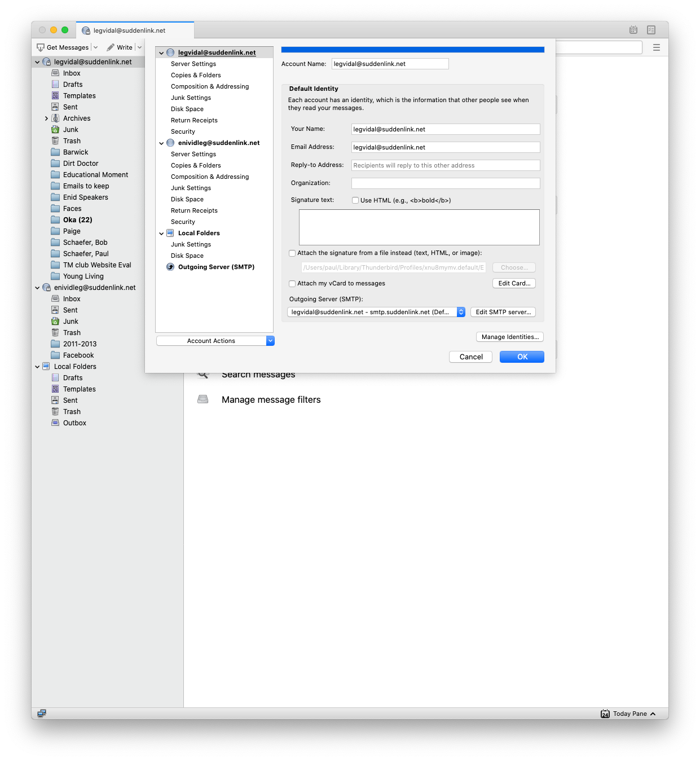Open Disk Space under Local Folders
This screenshot has height=761, width=700.
tap(187, 256)
